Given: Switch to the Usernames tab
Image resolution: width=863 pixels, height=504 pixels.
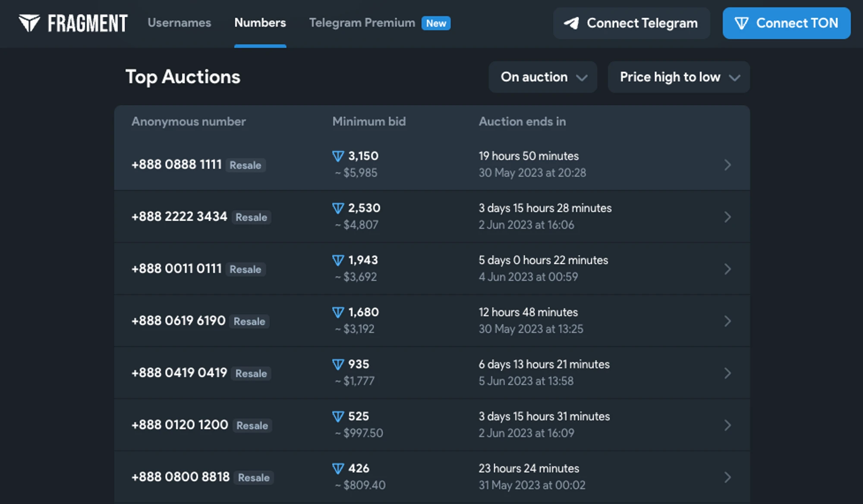Looking at the screenshot, I should [x=179, y=23].
